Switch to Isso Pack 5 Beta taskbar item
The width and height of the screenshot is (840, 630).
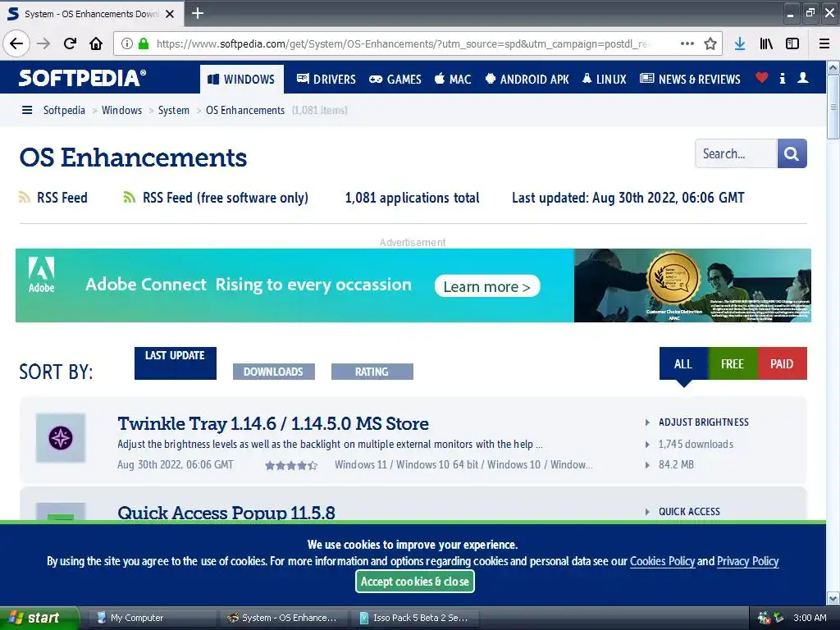click(416, 618)
